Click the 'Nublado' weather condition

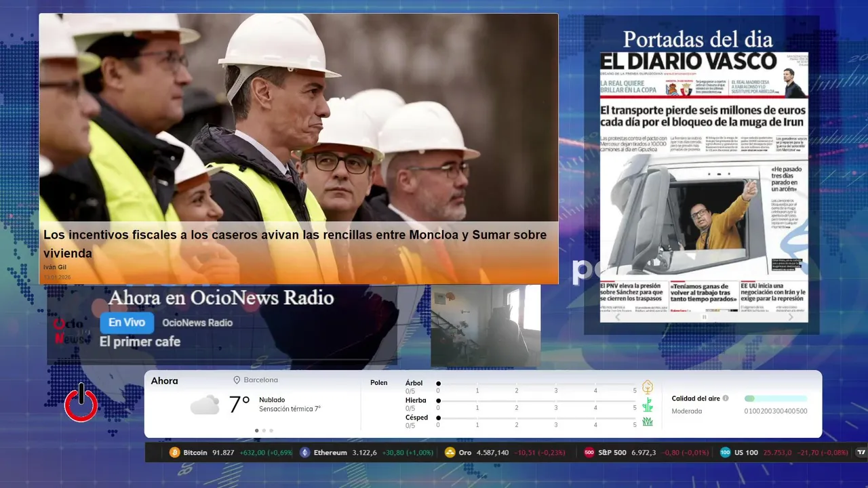(272, 400)
